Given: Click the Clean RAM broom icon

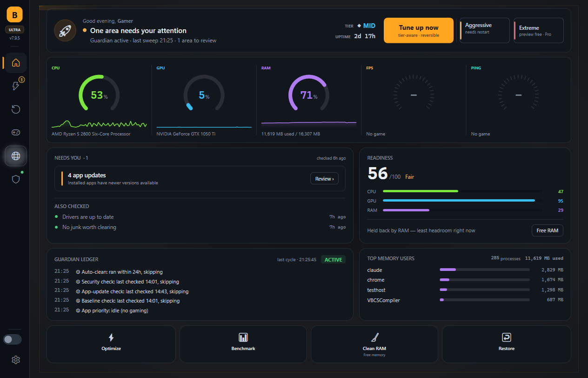Looking at the screenshot, I should coord(374,337).
